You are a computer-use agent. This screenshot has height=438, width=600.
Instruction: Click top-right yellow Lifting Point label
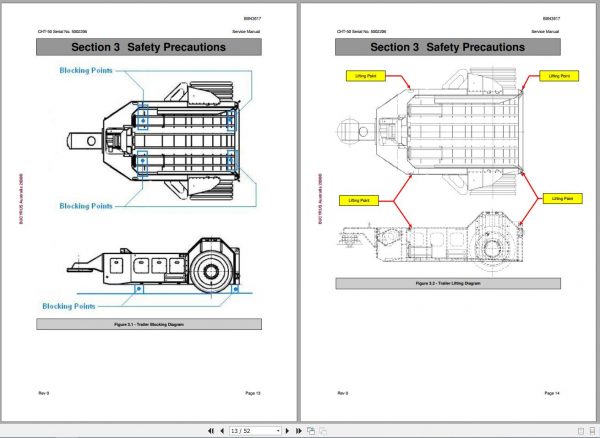click(559, 76)
